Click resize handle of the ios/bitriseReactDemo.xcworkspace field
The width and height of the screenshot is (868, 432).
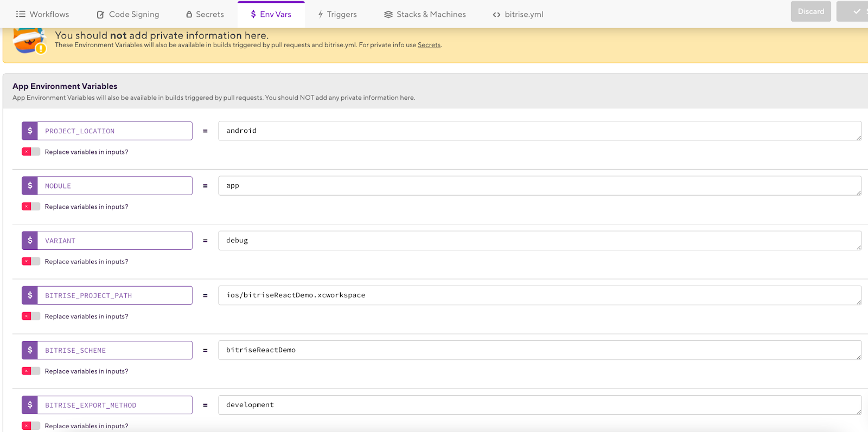(859, 302)
